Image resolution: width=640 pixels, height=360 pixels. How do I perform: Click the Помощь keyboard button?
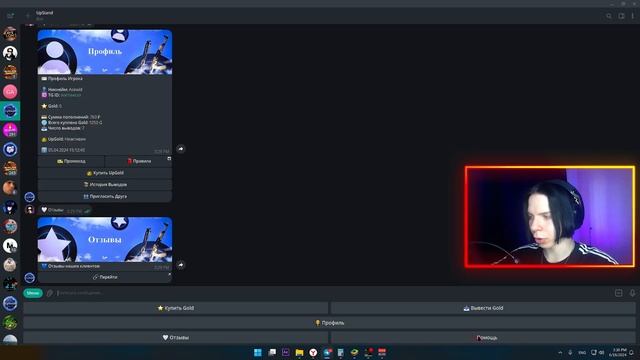click(483, 338)
